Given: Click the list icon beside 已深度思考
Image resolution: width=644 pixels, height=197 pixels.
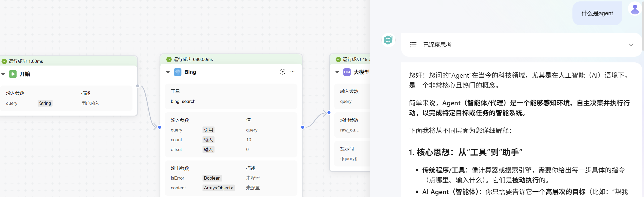Looking at the screenshot, I should pyautogui.click(x=413, y=45).
